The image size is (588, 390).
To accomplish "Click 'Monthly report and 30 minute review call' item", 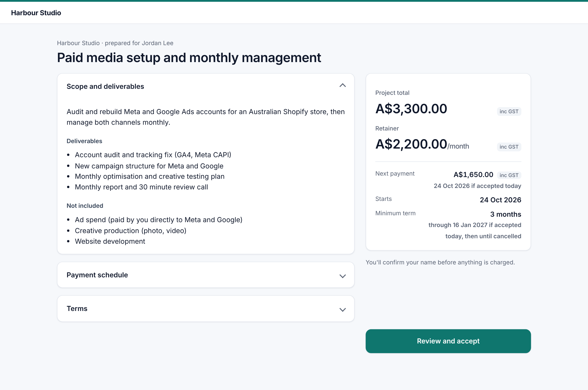I will tap(141, 187).
